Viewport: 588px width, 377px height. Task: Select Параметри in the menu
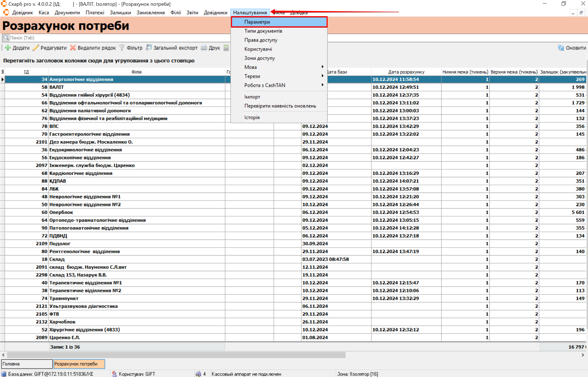click(x=257, y=22)
